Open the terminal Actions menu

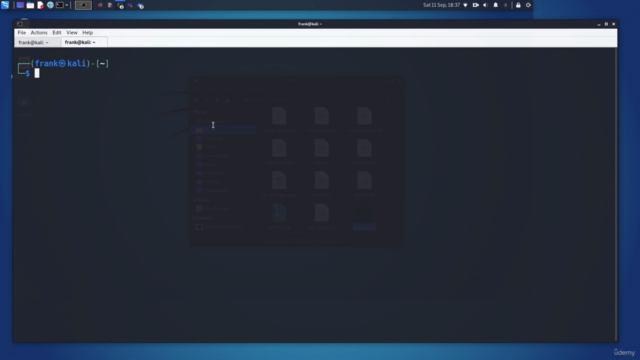click(x=39, y=33)
